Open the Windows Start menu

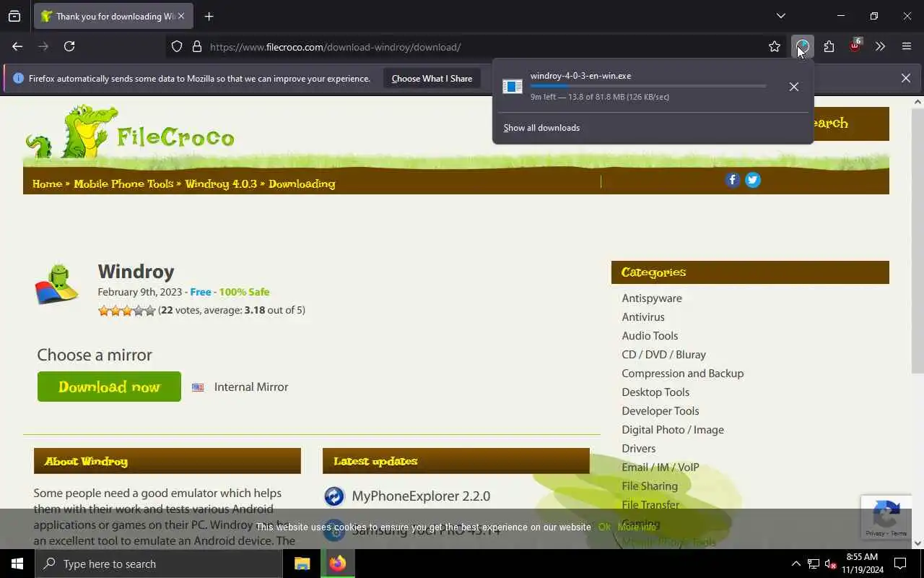(17, 564)
